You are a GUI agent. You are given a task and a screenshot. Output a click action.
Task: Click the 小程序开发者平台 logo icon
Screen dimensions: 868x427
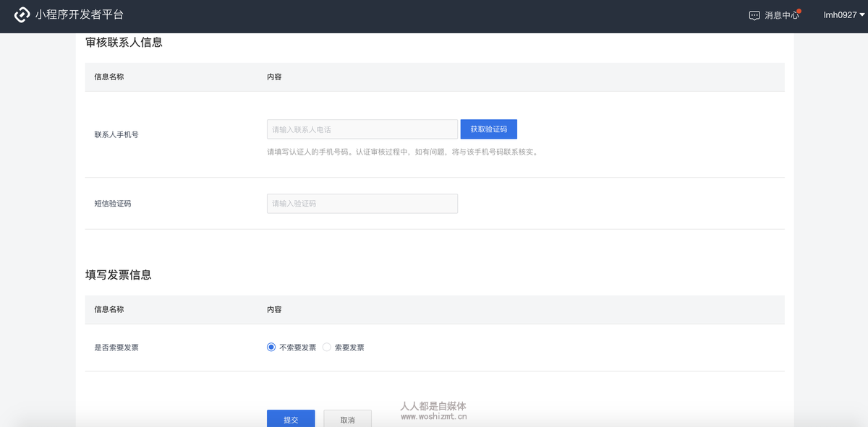22,15
